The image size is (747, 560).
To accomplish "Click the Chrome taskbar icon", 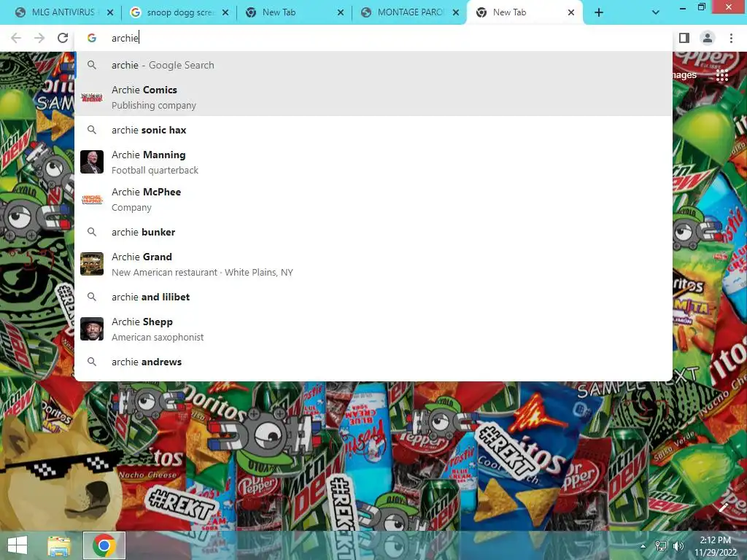I will [104, 545].
